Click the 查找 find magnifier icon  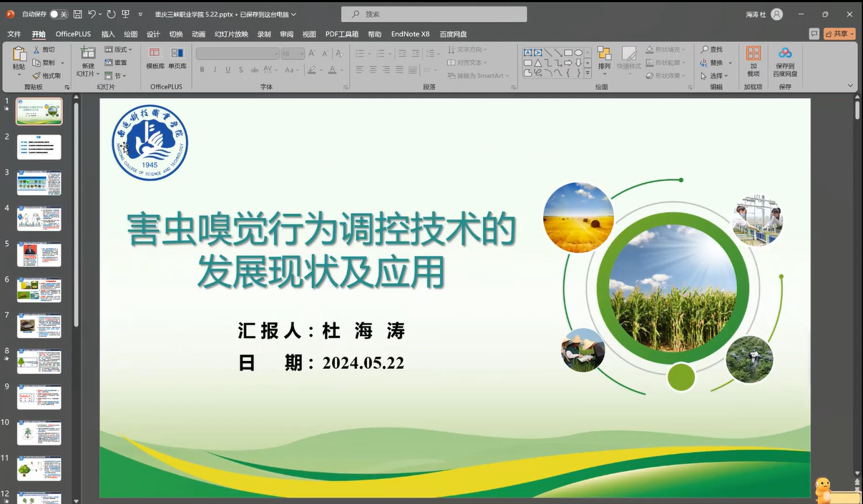coord(705,49)
